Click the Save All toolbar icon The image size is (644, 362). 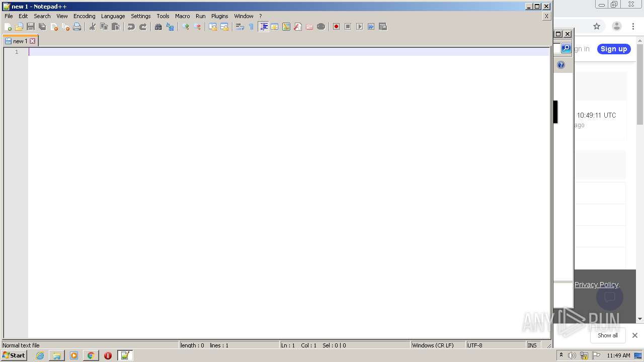tap(42, 27)
